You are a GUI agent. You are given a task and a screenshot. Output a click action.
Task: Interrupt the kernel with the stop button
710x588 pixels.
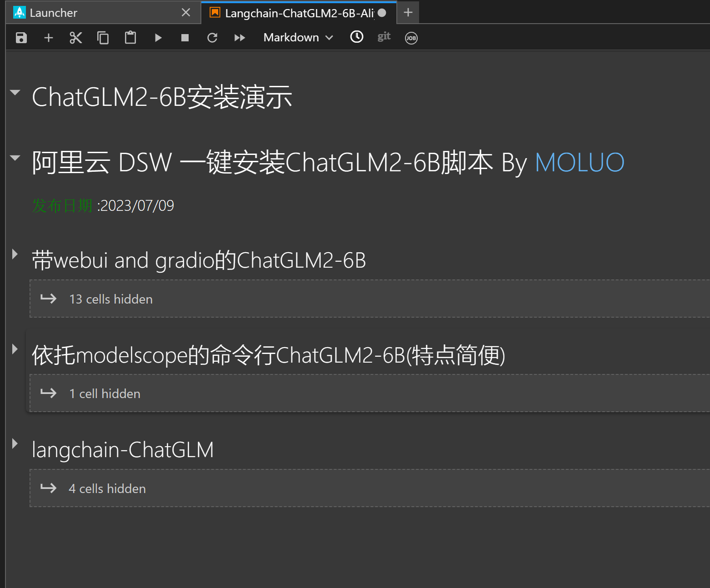click(185, 38)
